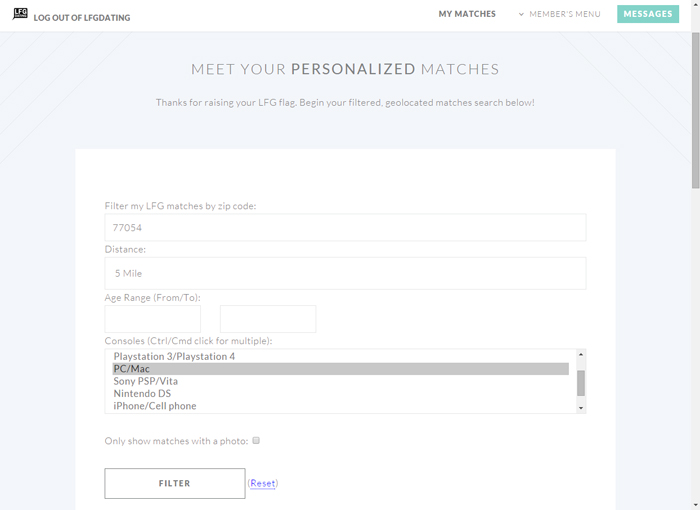
Task: Open My Matches menu item
Action: pyautogui.click(x=467, y=14)
